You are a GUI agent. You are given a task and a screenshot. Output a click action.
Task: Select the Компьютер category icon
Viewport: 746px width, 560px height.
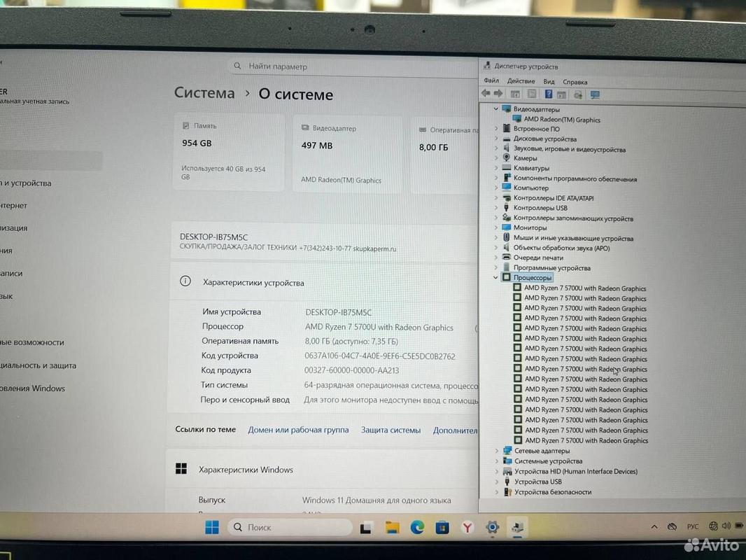[506, 188]
